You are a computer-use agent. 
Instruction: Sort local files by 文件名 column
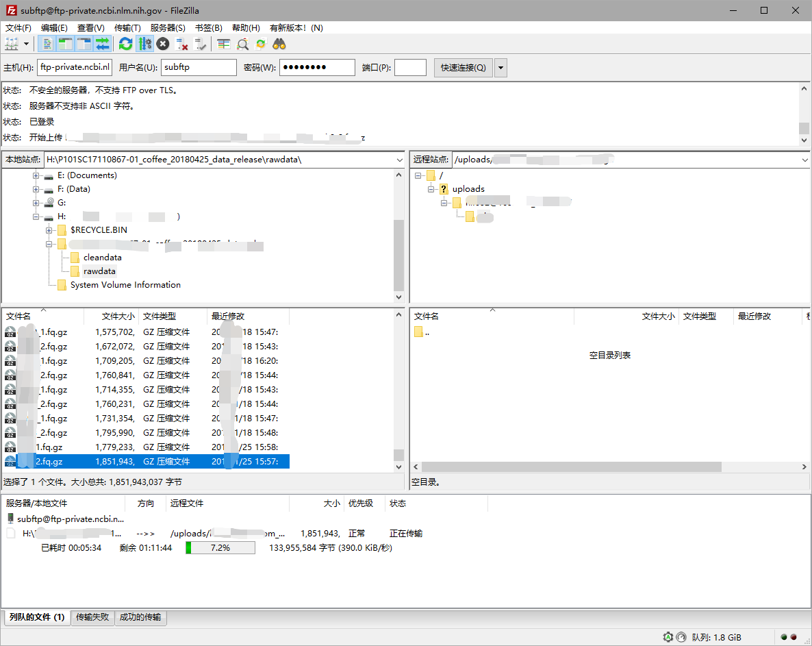tap(43, 316)
